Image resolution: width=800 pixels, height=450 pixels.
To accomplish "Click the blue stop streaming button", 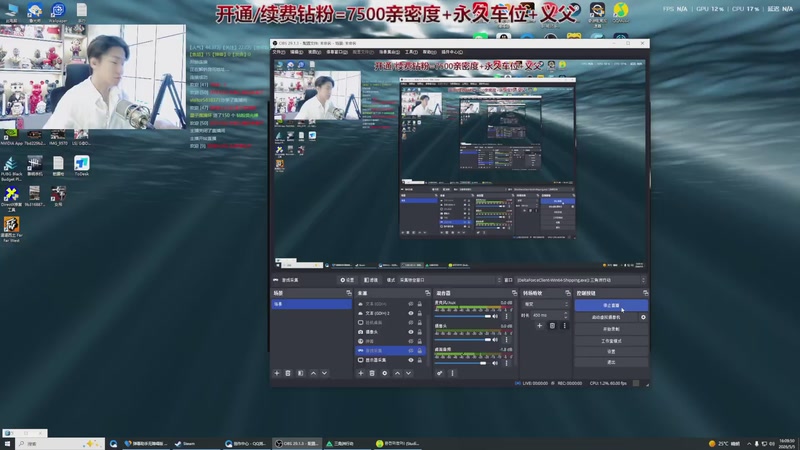I will click(611, 305).
